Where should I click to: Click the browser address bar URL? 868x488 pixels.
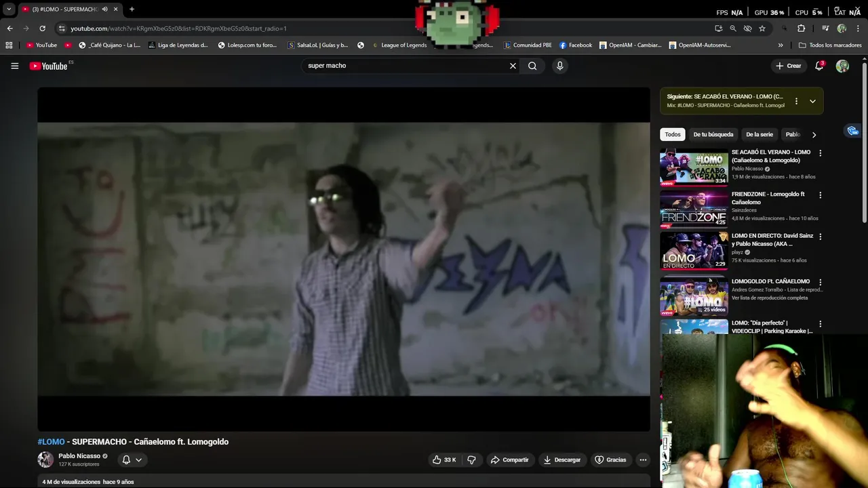click(x=178, y=28)
